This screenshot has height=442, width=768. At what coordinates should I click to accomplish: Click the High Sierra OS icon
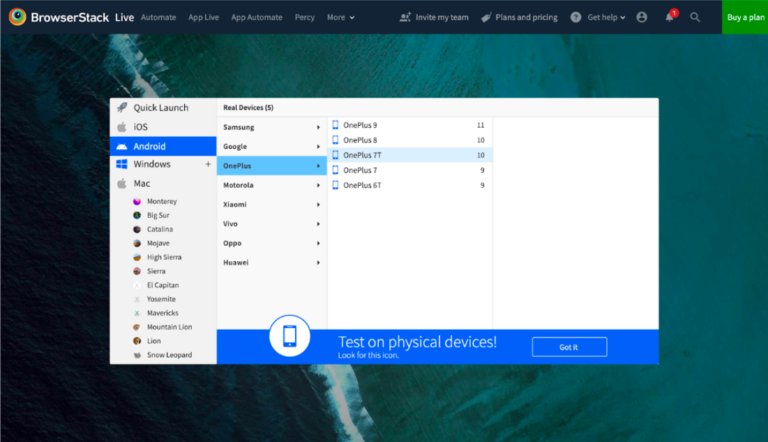(x=137, y=257)
